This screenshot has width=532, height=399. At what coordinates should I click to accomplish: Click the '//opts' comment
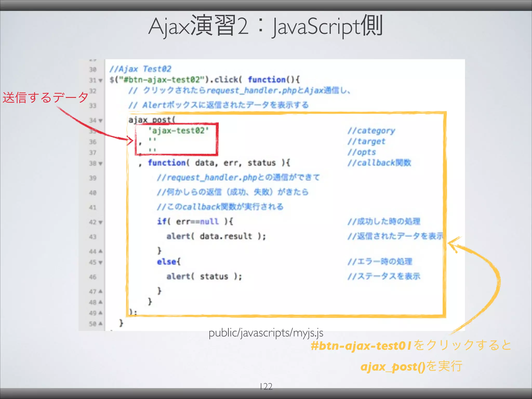[362, 152]
